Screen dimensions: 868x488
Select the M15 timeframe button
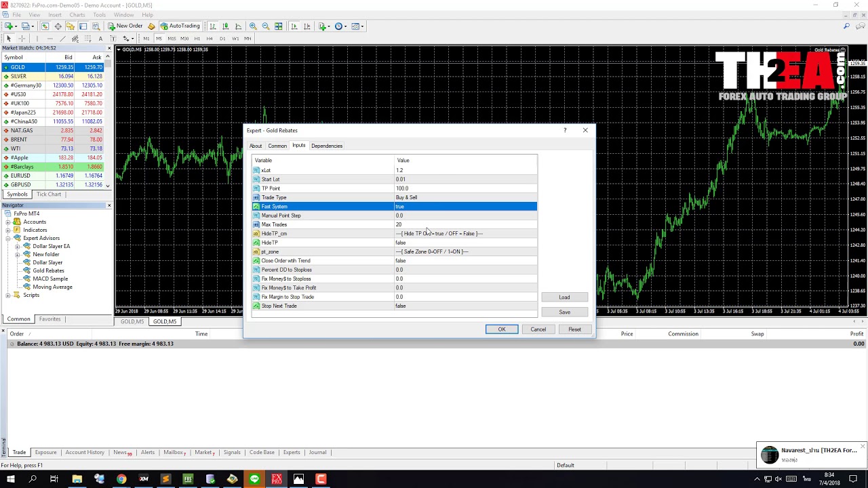click(x=172, y=39)
